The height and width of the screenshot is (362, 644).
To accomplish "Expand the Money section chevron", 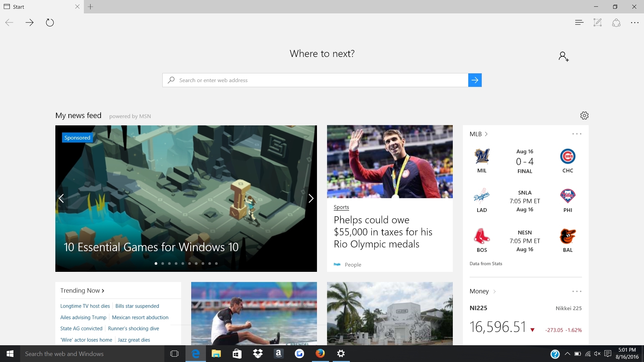I will (x=494, y=292).
